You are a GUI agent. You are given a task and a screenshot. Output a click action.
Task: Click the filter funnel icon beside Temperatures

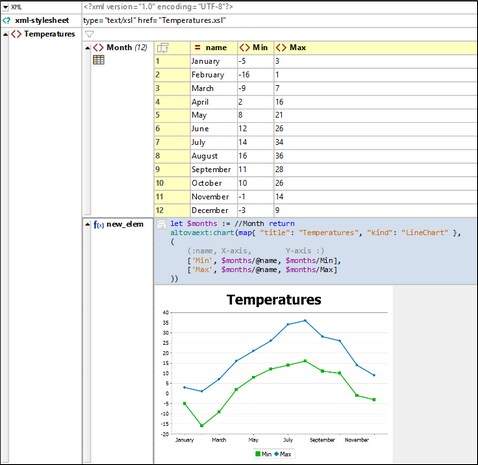point(89,34)
